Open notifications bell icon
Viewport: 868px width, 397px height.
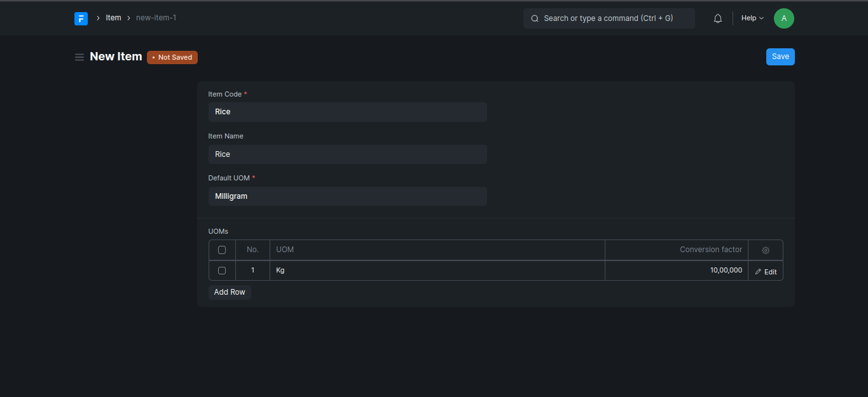[718, 18]
